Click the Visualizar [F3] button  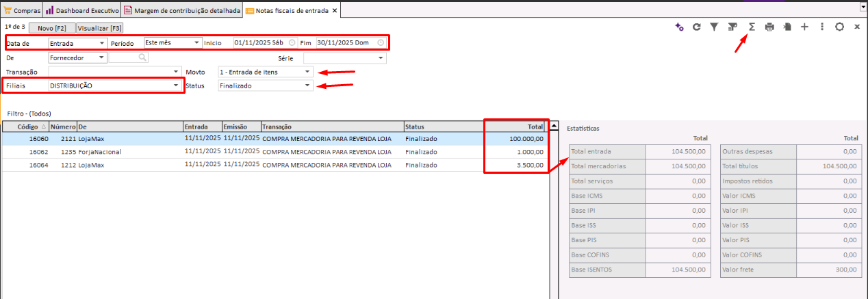pyautogui.click(x=100, y=28)
